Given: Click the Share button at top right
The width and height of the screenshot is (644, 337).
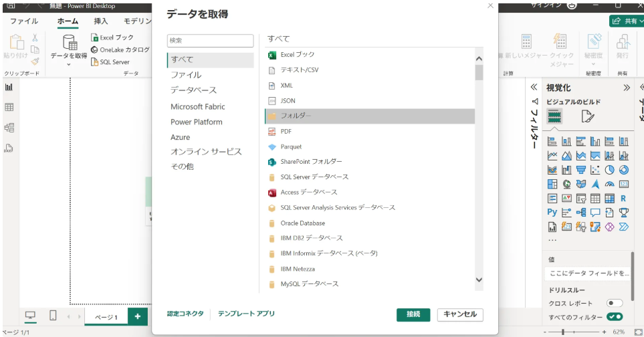Looking at the screenshot, I should pyautogui.click(x=627, y=21).
